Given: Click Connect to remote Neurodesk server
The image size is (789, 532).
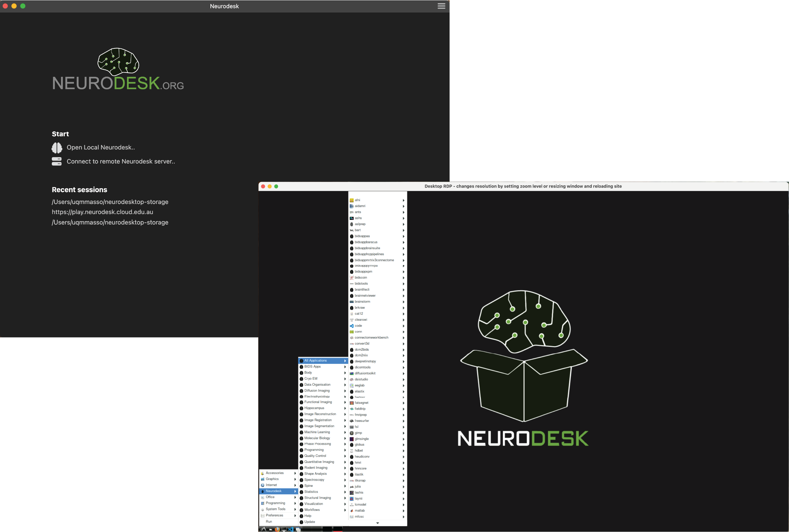Looking at the screenshot, I should 121,161.
